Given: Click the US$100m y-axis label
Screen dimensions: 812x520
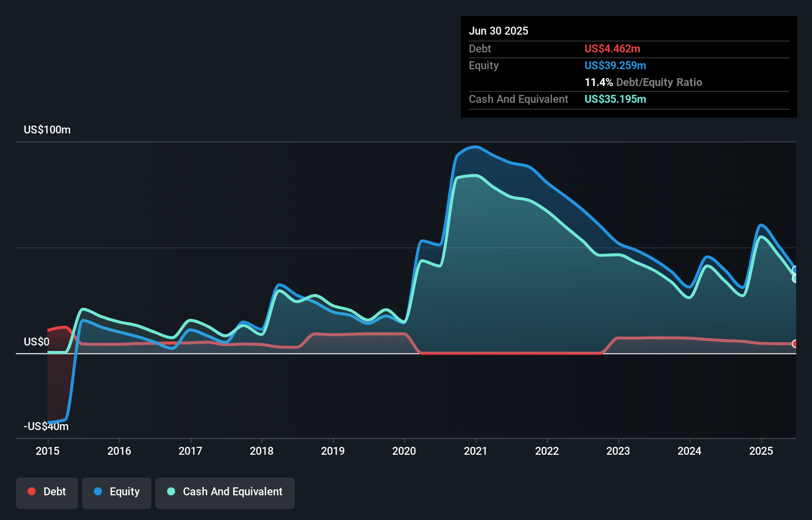Looking at the screenshot, I should 47,130.
